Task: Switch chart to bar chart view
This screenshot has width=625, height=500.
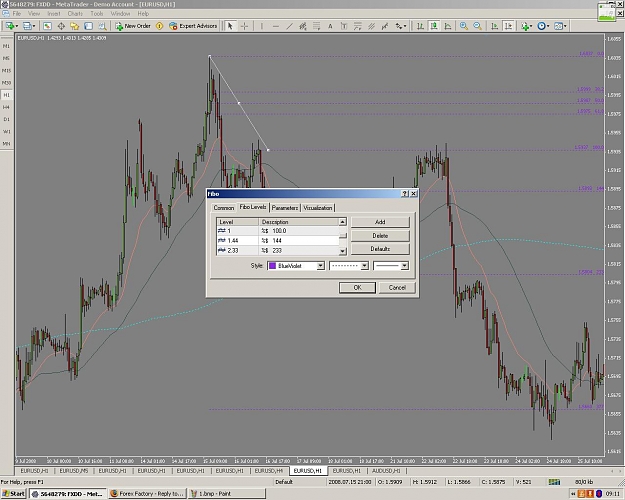Action: point(420,26)
